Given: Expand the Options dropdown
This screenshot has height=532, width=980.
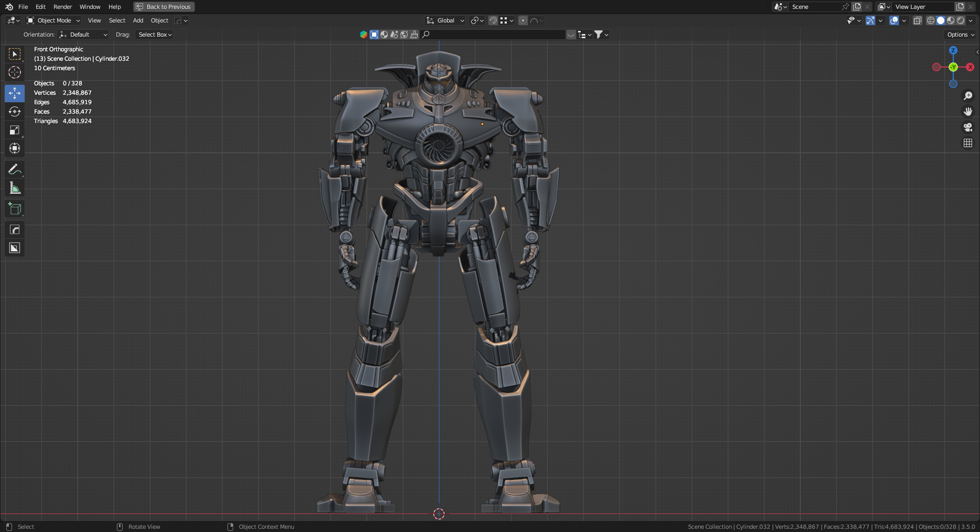Looking at the screenshot, I should 961,35.
